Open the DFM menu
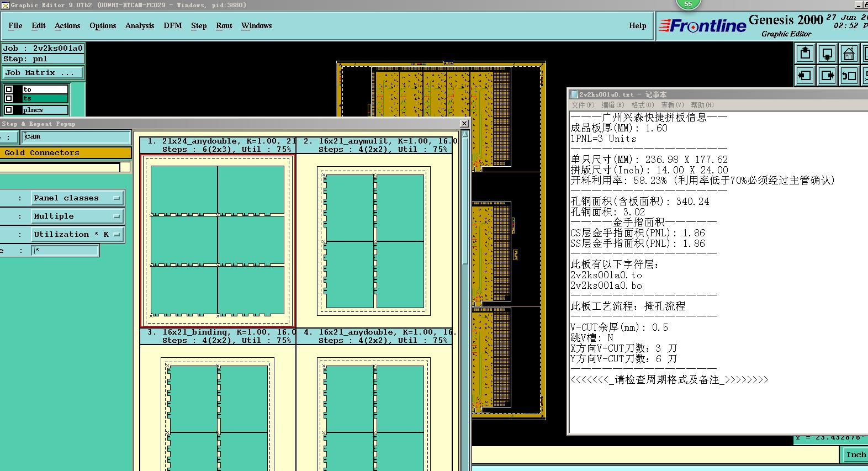The width and height of the screenshot is (868, 471). pos(172,25)
